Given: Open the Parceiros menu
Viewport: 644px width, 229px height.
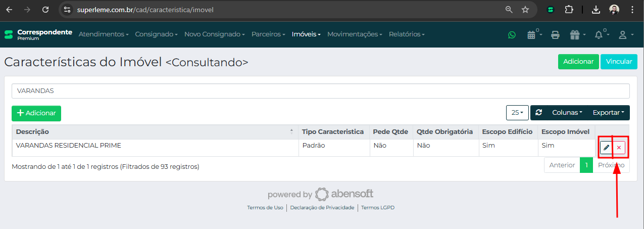Looking at the screenshot, I should pos(268,34).
